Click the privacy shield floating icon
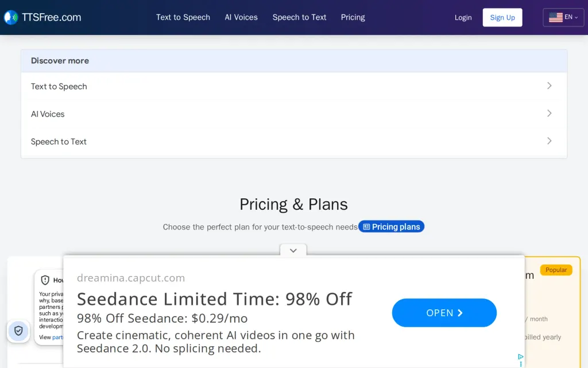588x368 pixels. 19,331
